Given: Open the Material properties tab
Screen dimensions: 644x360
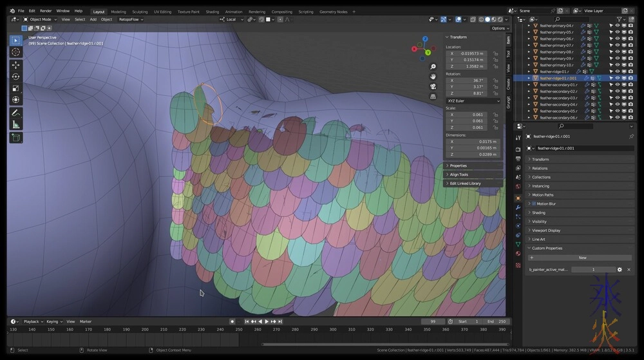Looking at the screenshot, I should (x=518, y=253).
